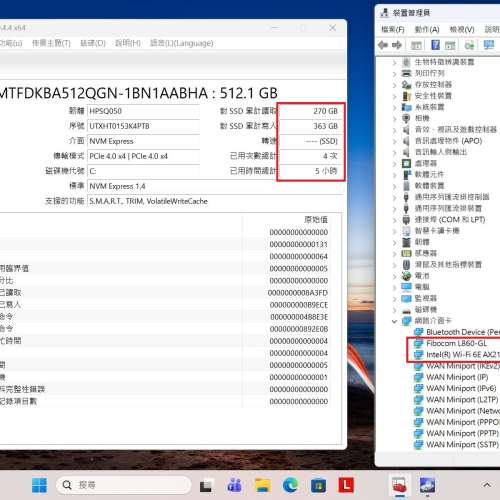Open the 動作(A) menu in Device Manager

(427, 30)
